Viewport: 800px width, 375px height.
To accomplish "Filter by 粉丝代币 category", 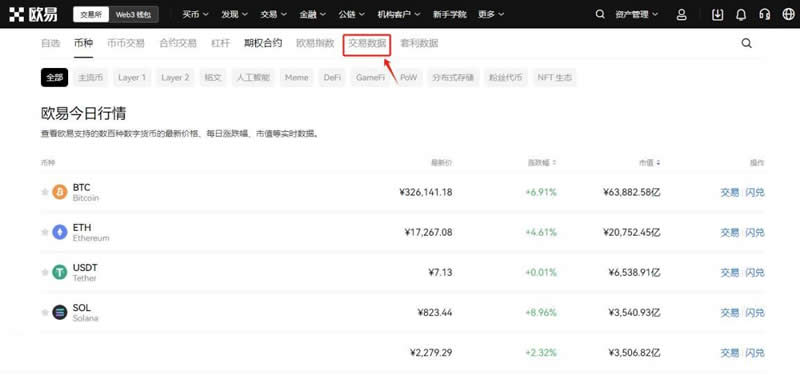I will (506, 78).
